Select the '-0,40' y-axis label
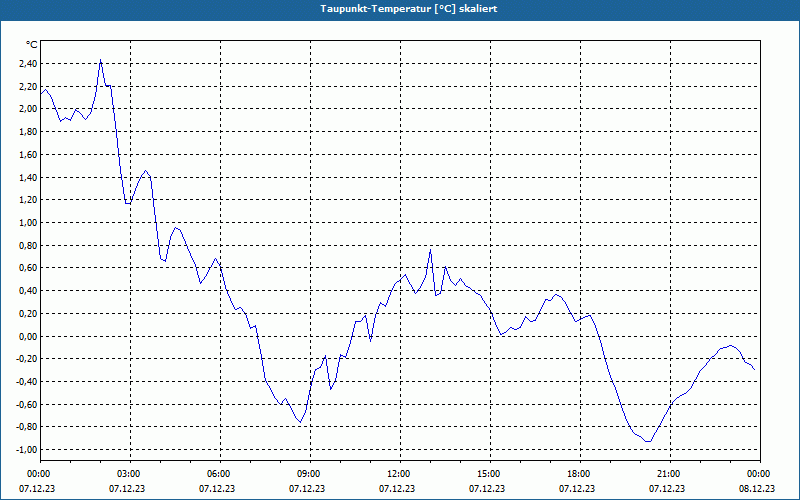This screenshot has height=500, width=800. (x=27, y=382)
